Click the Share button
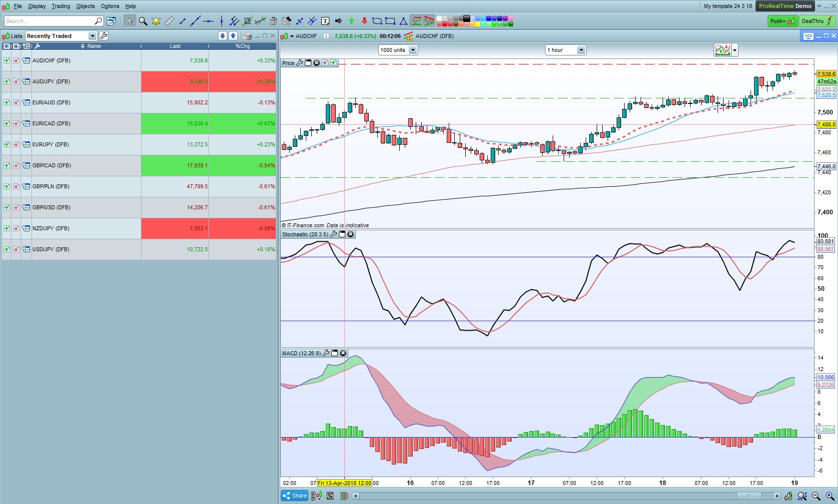Image resolution: width=838 pixels, height=504 pixels. click(295, 496)
